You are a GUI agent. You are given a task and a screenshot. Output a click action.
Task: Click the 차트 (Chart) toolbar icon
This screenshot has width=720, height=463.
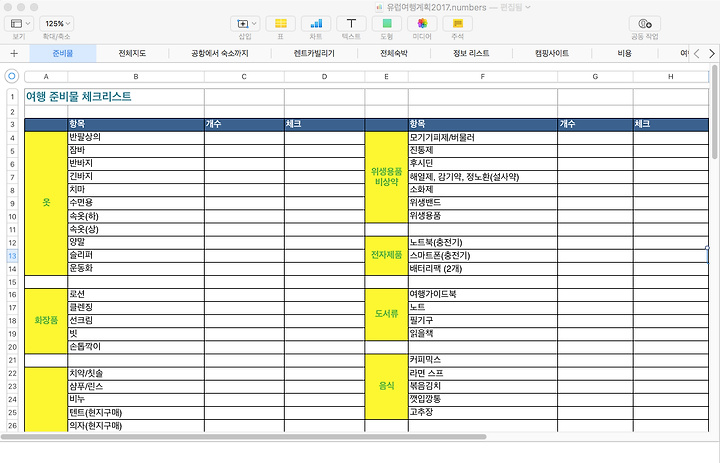coord(316,23)
